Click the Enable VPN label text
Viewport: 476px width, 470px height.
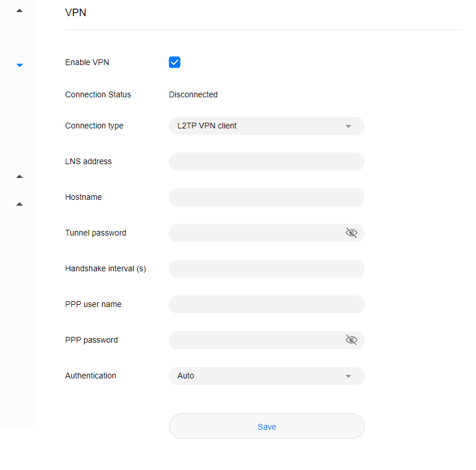87,62
